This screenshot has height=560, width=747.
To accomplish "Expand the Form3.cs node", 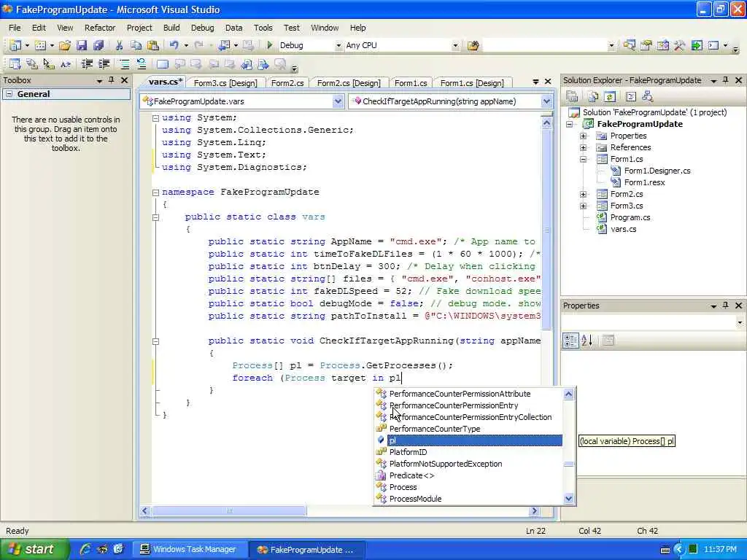I will pyautogui.click(x=583, y=206).
